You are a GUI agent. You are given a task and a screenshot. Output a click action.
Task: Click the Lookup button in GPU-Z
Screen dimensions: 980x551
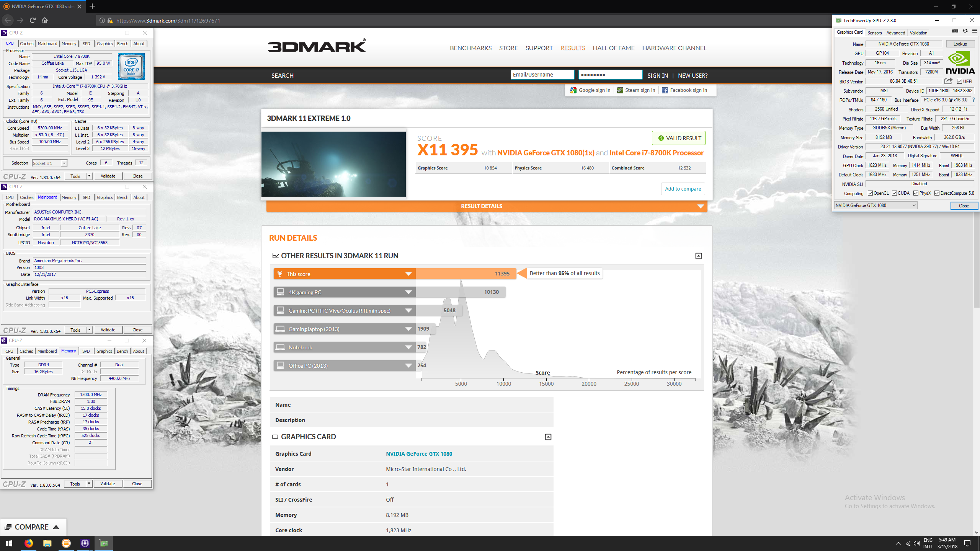[x=960, y=44]
